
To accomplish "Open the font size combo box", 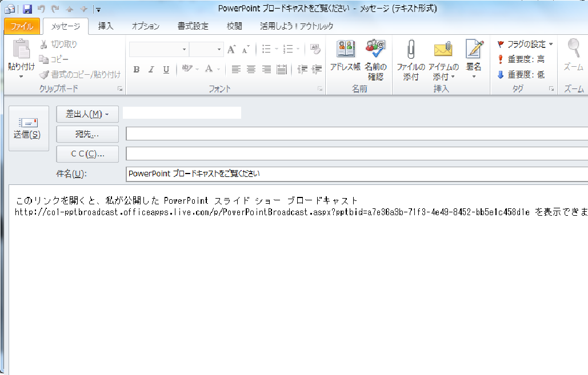I will click(x=206, y=50).
